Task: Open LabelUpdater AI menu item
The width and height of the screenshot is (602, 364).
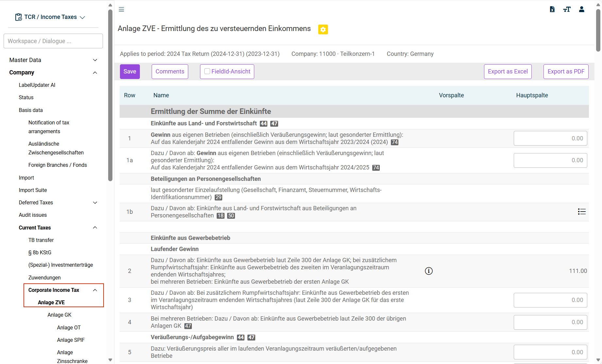Action: 37,85
